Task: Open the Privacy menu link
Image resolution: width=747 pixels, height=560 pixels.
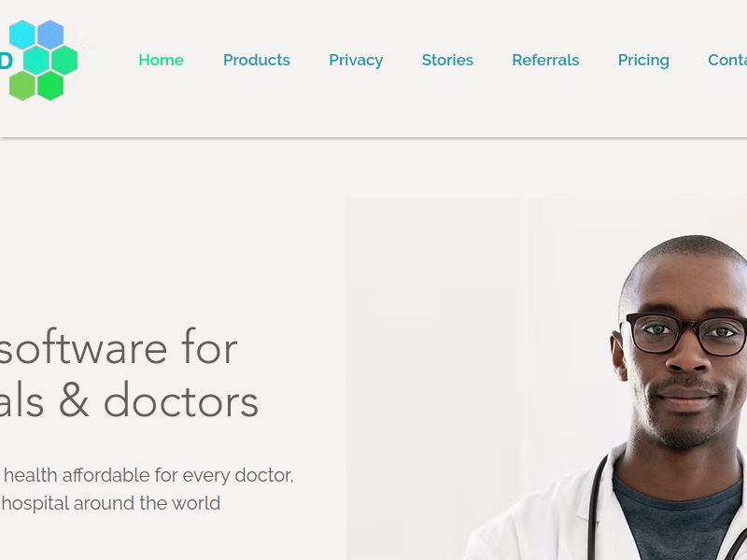Action: coord(356,61)
